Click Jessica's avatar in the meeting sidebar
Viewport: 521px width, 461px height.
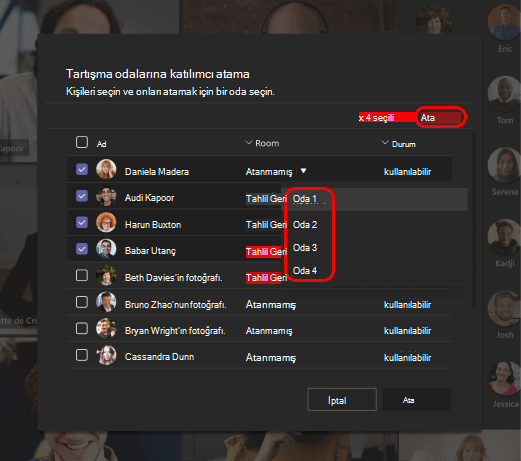pyautogui.click(x=504, y=379)
